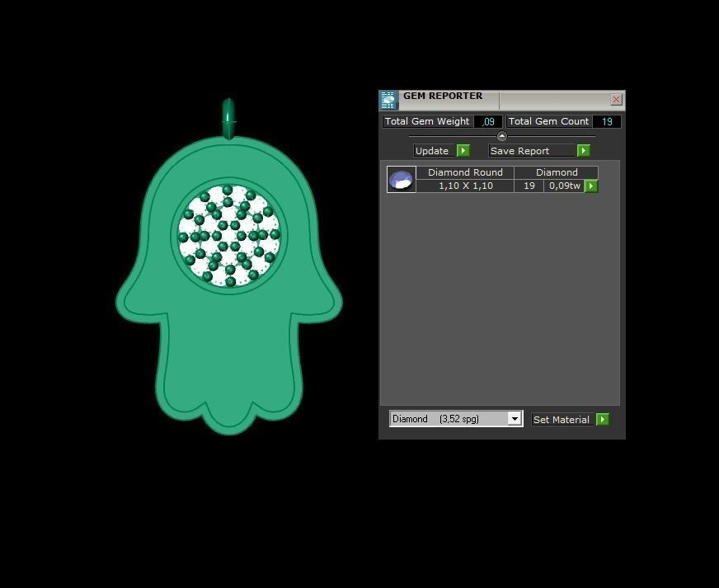719x588 pixels.
Task: Click the 0,09tw weight cell
Action: click(564, 186)
